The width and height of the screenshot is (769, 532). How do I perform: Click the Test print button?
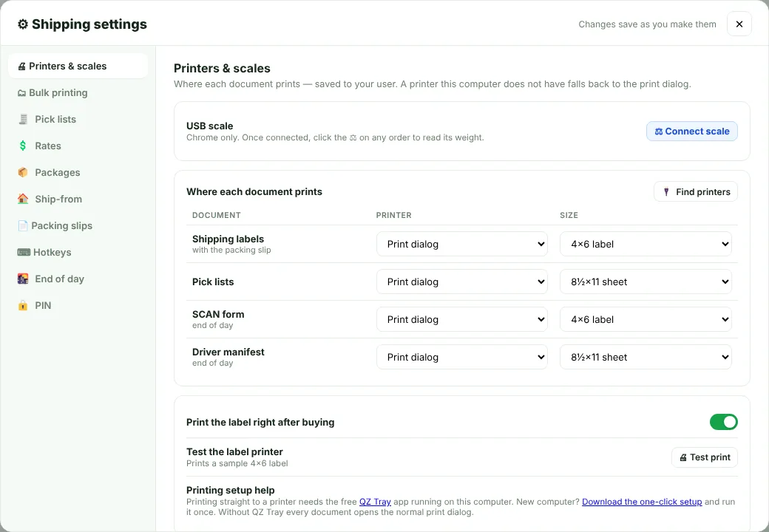pos(704,457)
